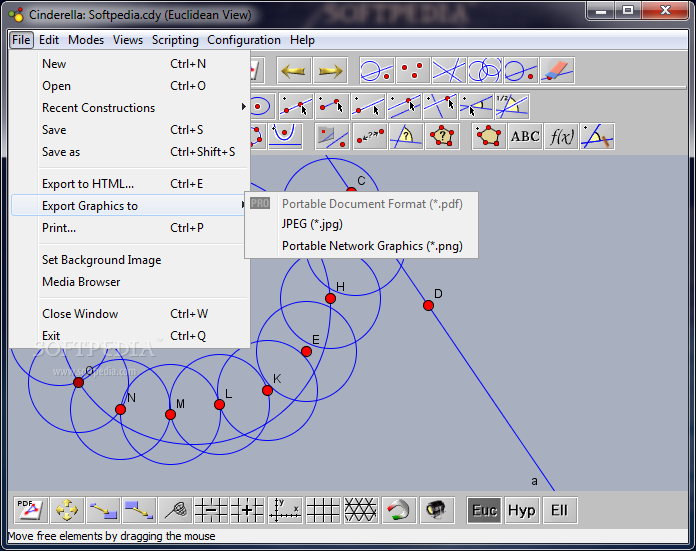
Task: Expand the Export Graphics to submenu
Action: tap(129, 206)
